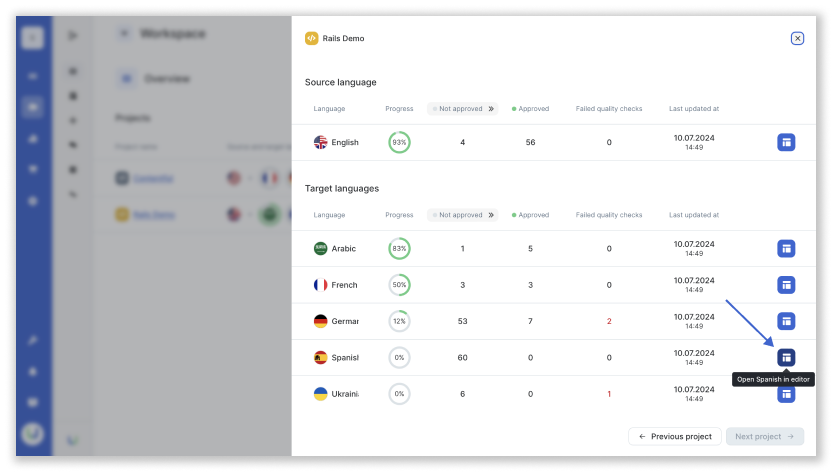Open Ukrainian in editor icon
Image resolution: width=832 pixels, height=472 pixels.
click(x=786, y=395)
